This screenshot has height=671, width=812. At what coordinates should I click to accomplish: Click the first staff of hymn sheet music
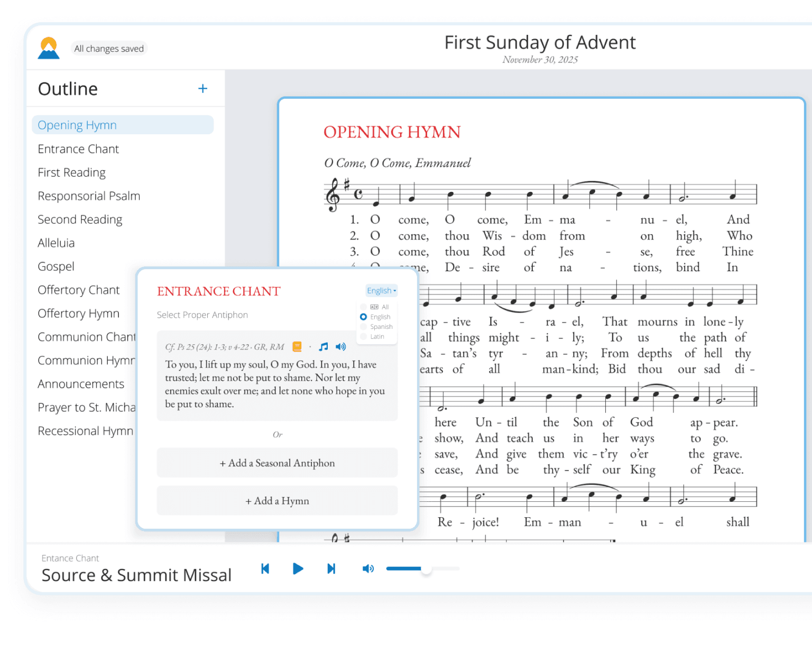pyautogui.click(x=540, y=194)
